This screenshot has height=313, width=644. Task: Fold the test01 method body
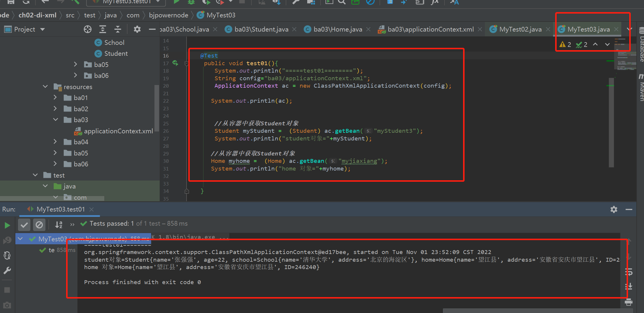(x=187, y=63)
